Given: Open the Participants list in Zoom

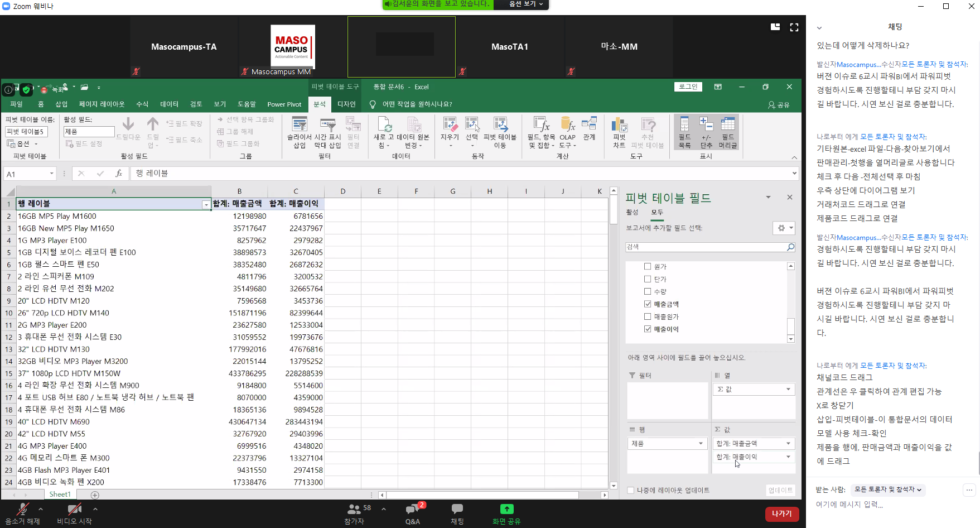Looking at the screenshot, I should point(354,513).
